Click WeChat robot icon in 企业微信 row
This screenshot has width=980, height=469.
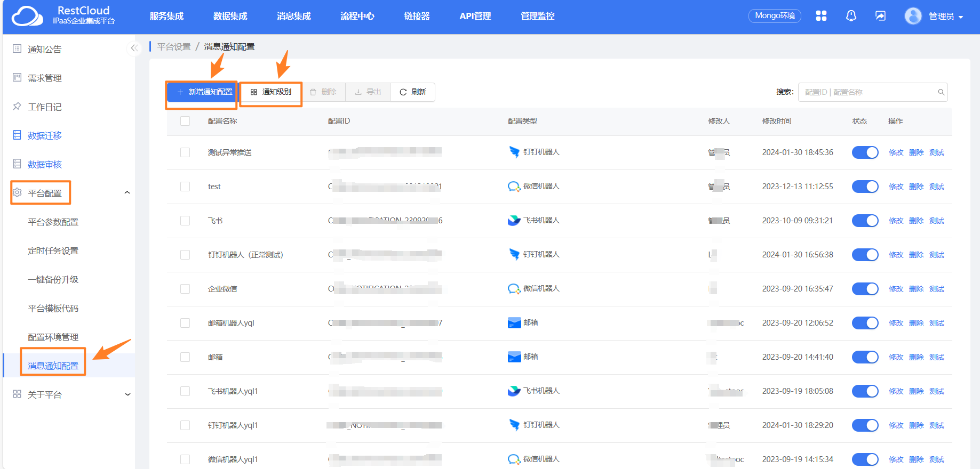(x=514, y=289)
